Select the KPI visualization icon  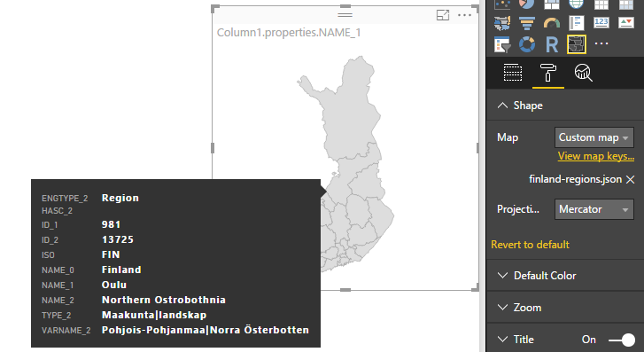point(626,23)
